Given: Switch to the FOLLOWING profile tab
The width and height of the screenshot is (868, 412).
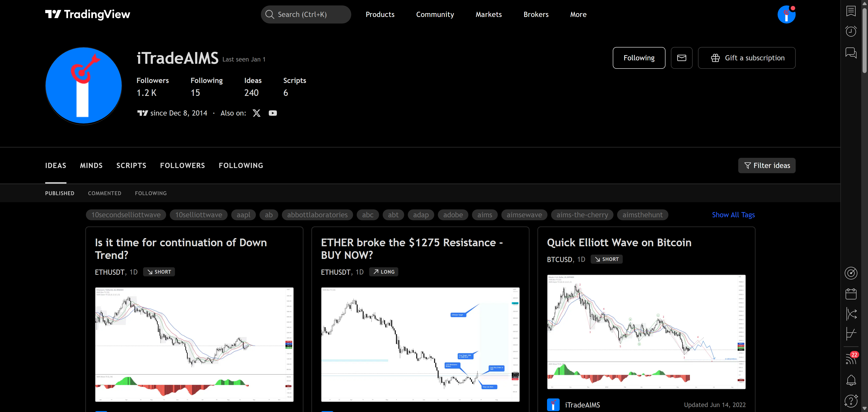Looking at the screenshot, I should (x=241, y=166).
